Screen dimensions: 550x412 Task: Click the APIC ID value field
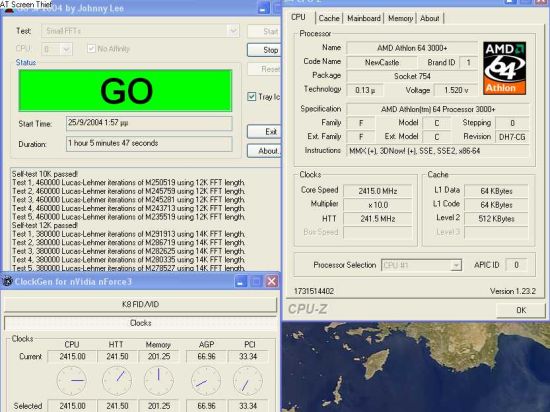(x=516, y=265)
